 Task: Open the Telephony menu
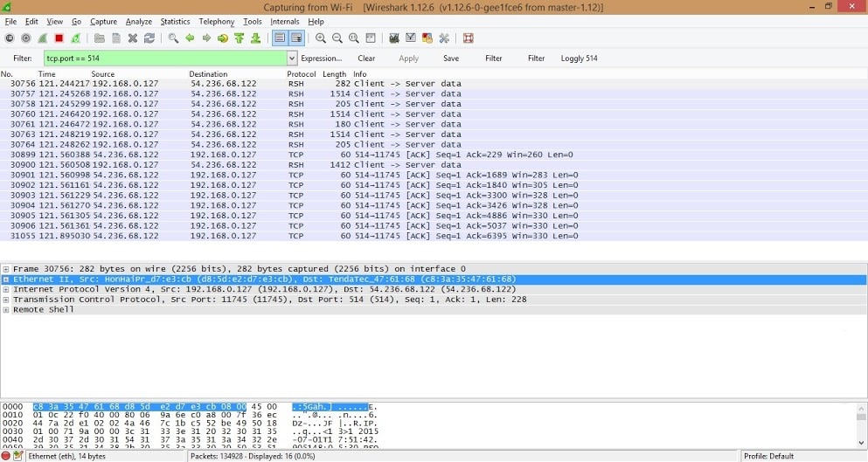[x=216, y=21]
